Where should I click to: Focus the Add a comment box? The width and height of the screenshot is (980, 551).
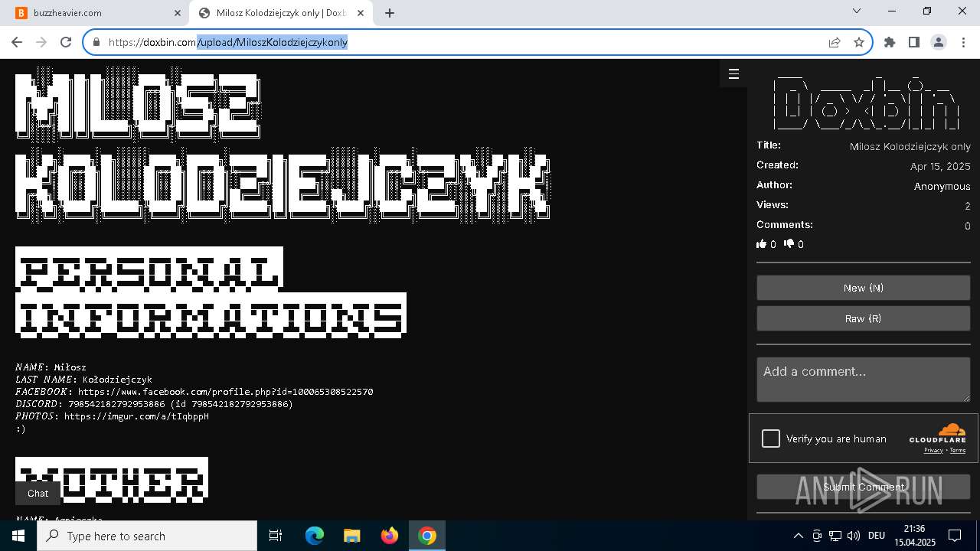(864, 380)
